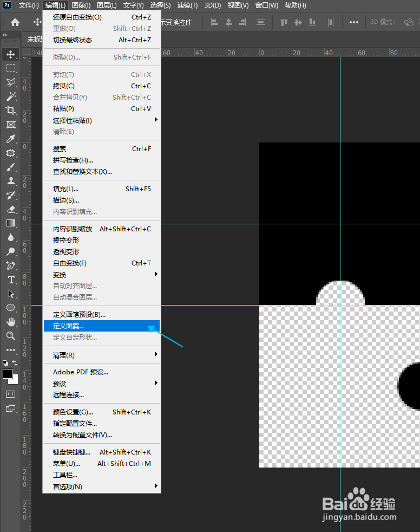420x532 pixels.
Task: Select the Magic Wand tool
Action: [11, 96]
